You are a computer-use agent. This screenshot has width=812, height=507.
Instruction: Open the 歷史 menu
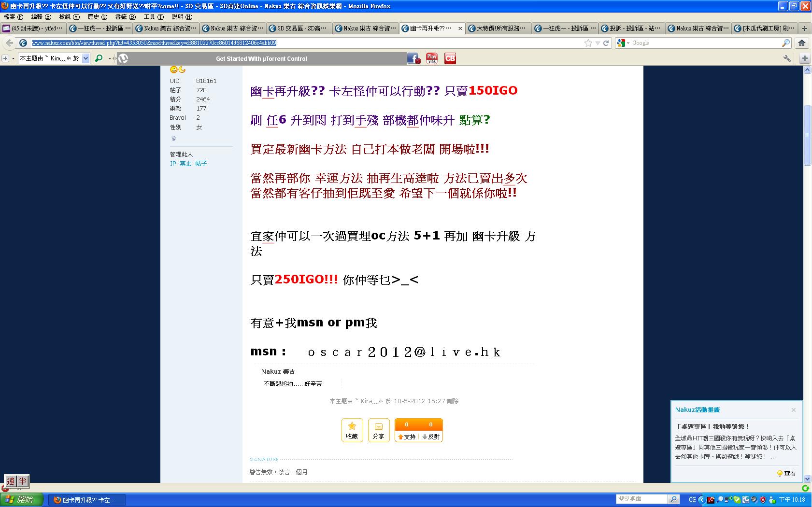pyautogui.click(x=97, y=17)
